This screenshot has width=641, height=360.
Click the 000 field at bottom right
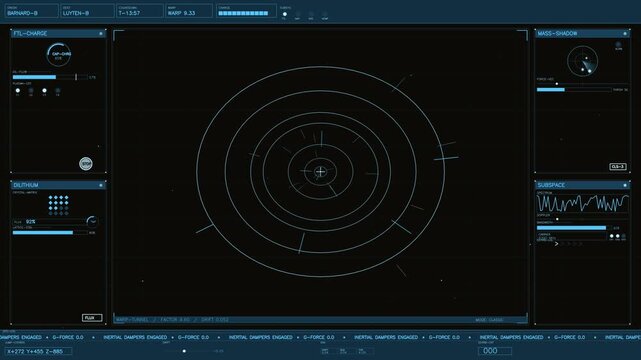pyautogui.click(x=495, y=351)
